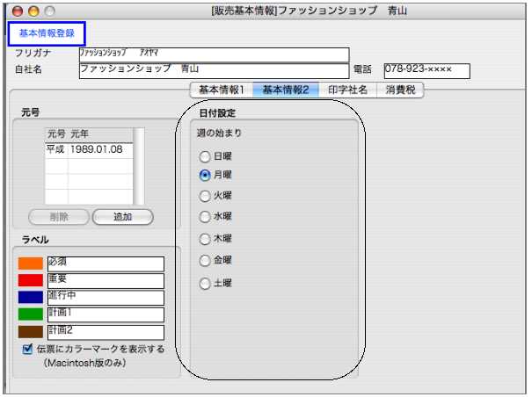Select the 平成 row in era table
Screen dimensions: 532x397
click(88, 150)
